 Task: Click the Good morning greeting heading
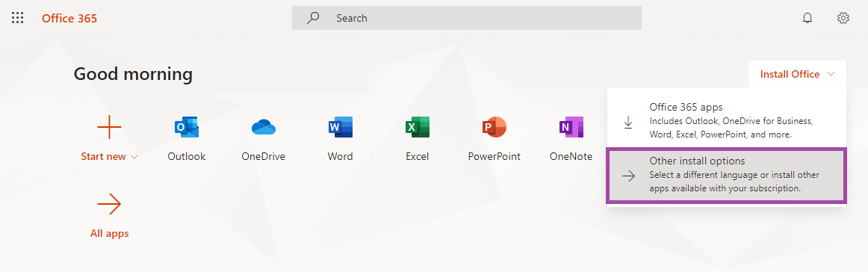tap(134, 74)
